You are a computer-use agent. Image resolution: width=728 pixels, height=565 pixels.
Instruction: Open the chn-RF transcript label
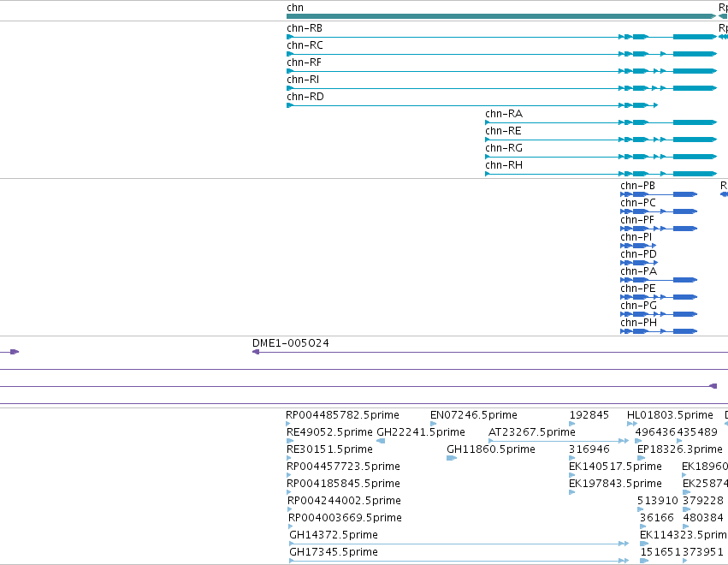304,62
